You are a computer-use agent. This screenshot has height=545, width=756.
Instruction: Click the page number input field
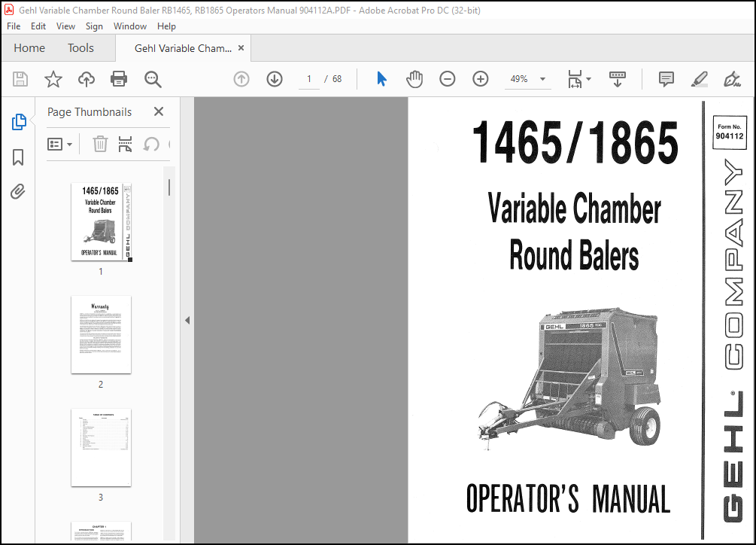click(x=308, y=79)
